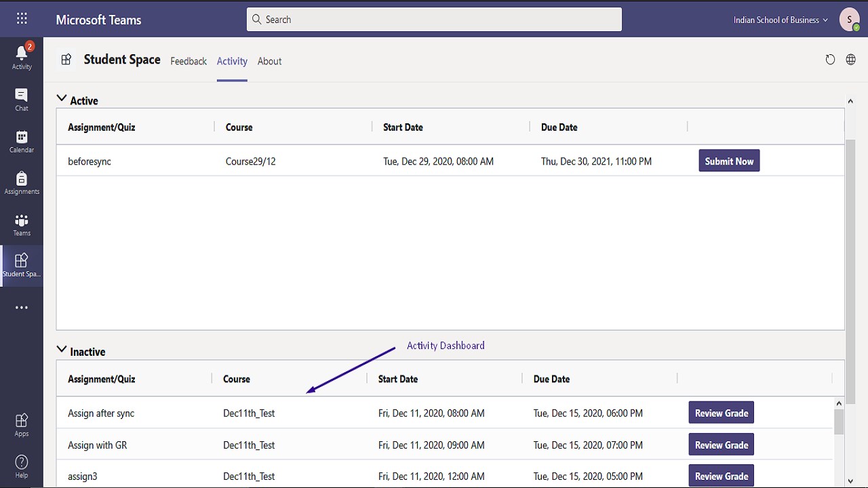Click Dec11th_Test in Assign after sync row
The image size is (868, 488).
pyautogui.click(x=249, y=413)
